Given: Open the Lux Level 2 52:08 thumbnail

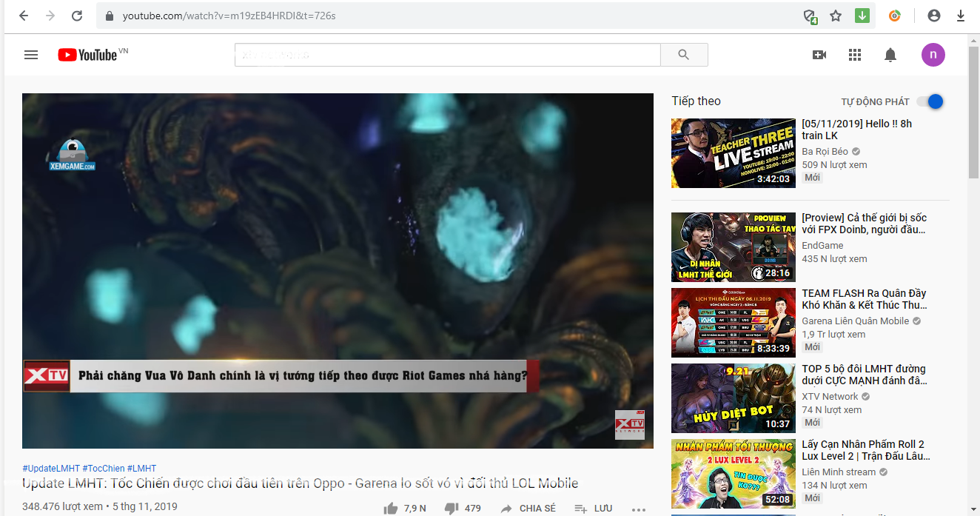Looking at the screenshot, I should (x=734, y=474).
